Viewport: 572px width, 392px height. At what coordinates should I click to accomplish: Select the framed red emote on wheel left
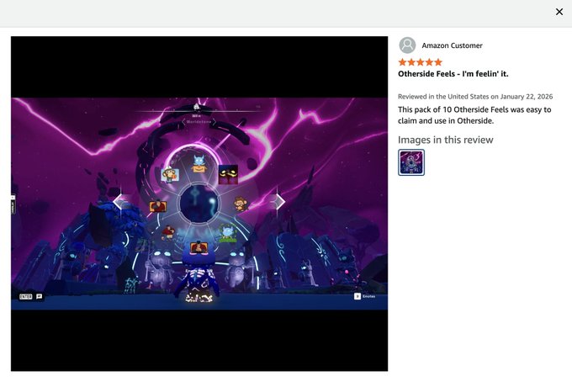tap(157, 206)
